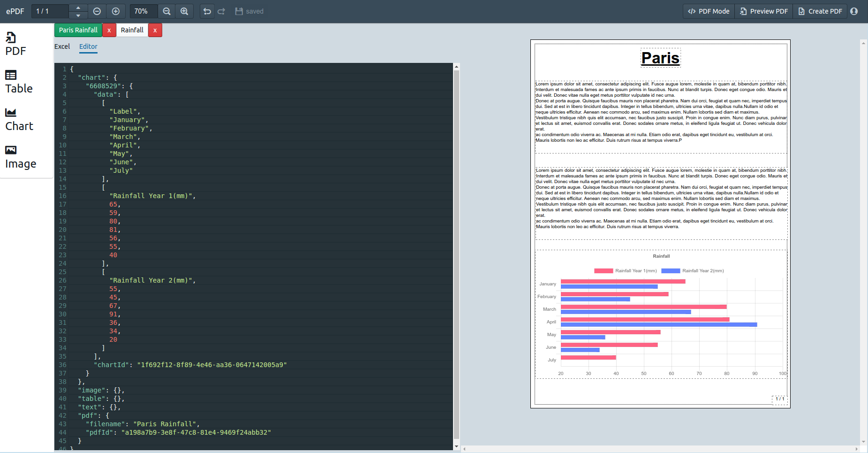Zoom in with the magnifier plus icon

[184, 11]
